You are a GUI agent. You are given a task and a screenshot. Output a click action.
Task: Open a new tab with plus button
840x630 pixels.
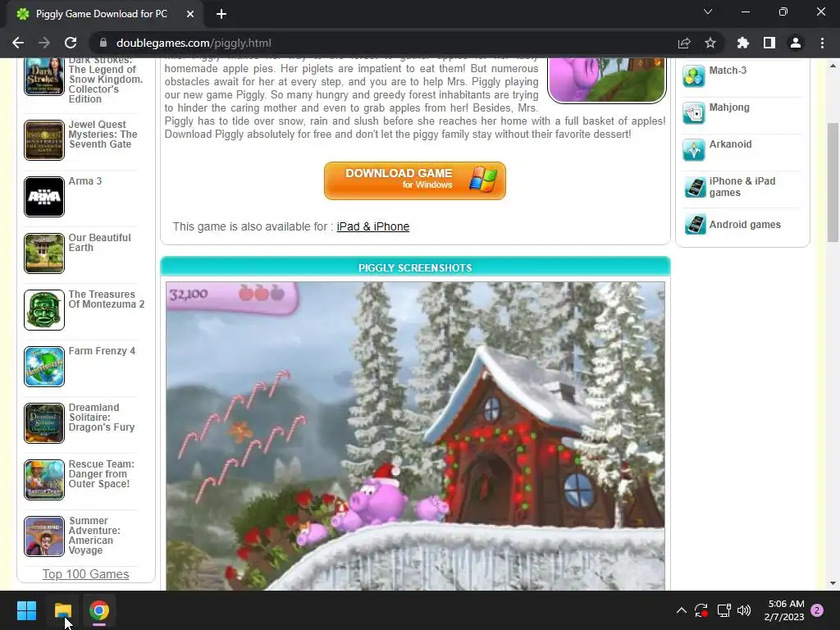(221, 14)
